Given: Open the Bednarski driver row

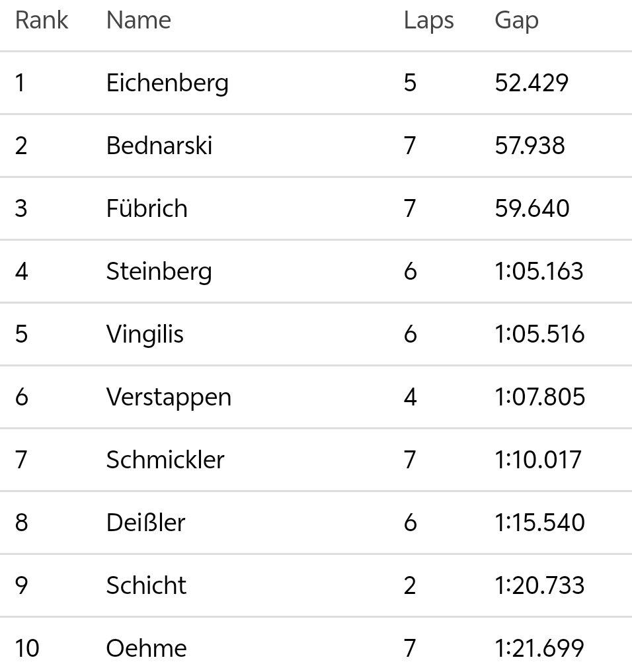Looking at the screenshot, I should click(x=316, y=146).
